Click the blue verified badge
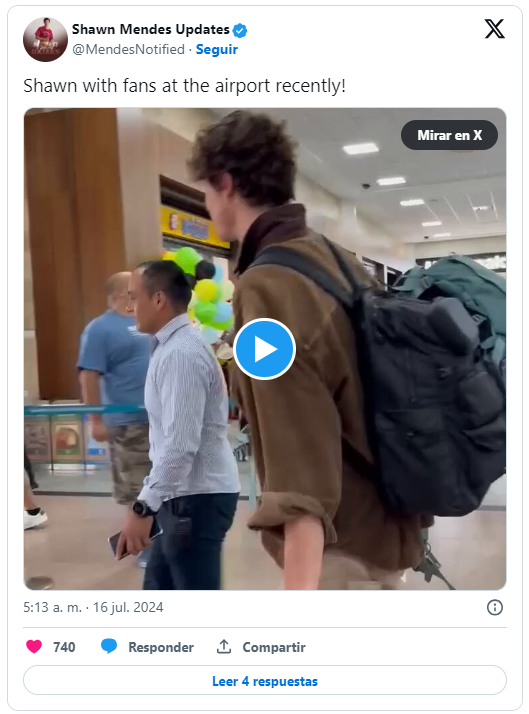 [240, 30]
